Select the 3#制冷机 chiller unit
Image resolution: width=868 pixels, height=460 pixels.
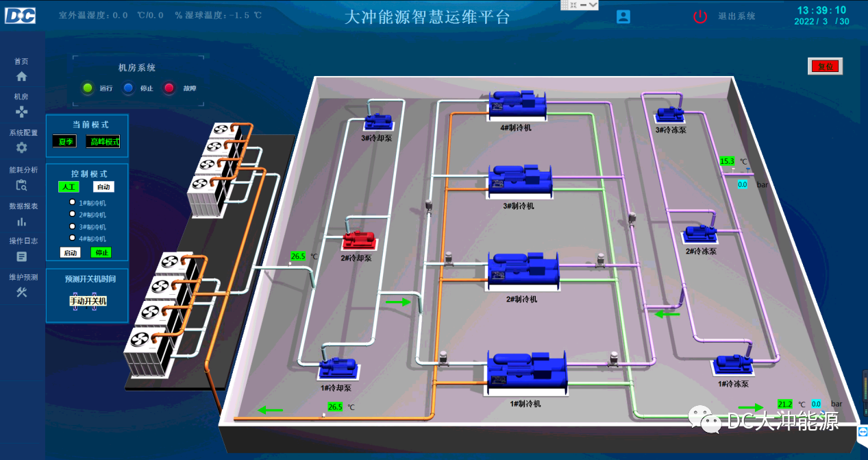521,180
